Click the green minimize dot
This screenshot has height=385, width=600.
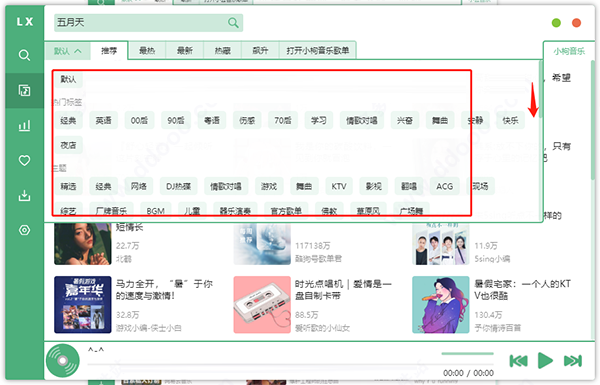click(x=556, y=23)
